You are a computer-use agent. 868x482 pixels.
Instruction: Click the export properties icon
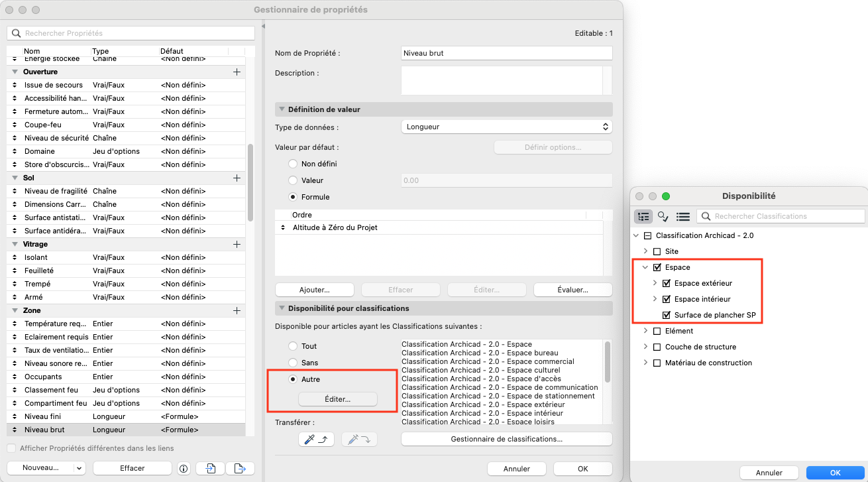tap(240, 468)
